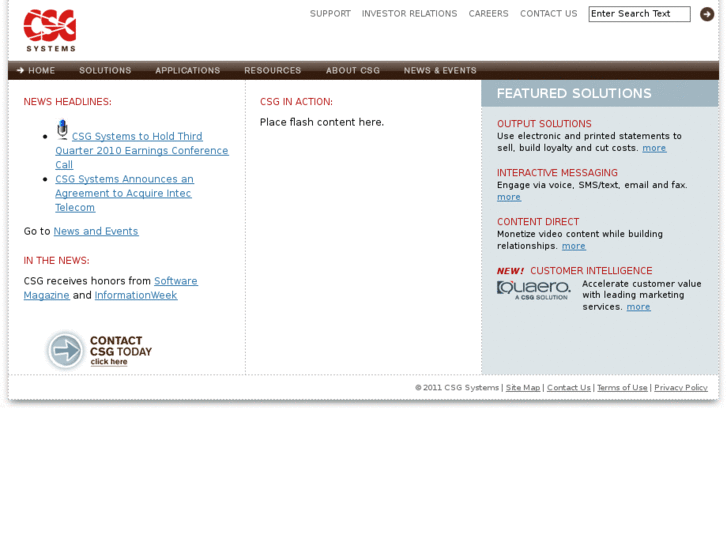Open the News & Events menu
727x545 pixels.
tap(440, 71)
